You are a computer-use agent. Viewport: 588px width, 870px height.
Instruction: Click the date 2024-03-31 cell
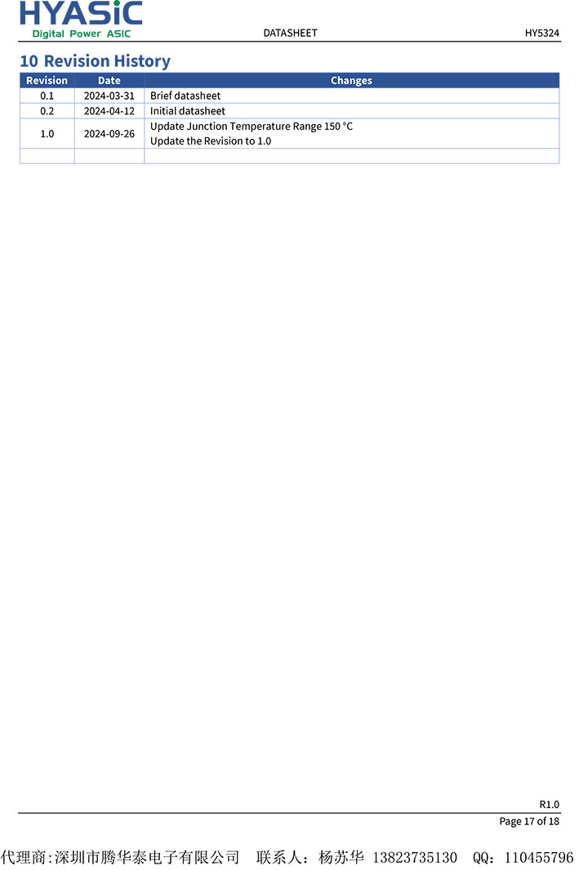pos(109,96)
